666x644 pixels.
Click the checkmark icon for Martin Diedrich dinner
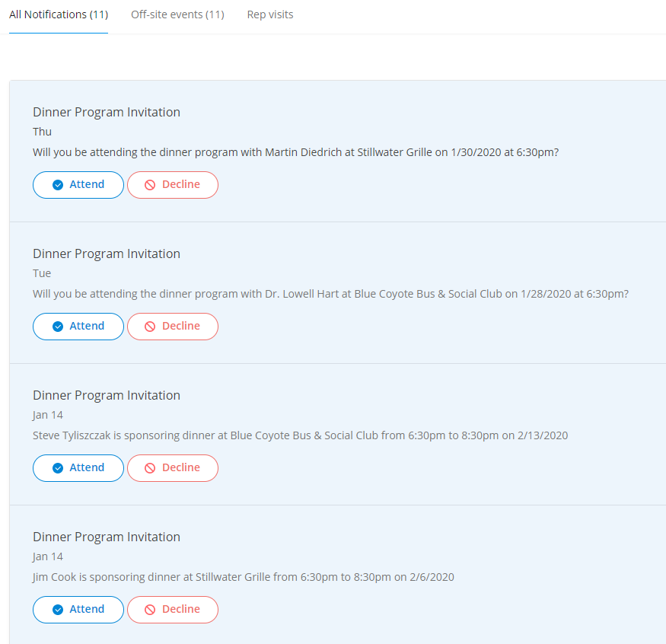pyautogui.click(x=58, y=185)
